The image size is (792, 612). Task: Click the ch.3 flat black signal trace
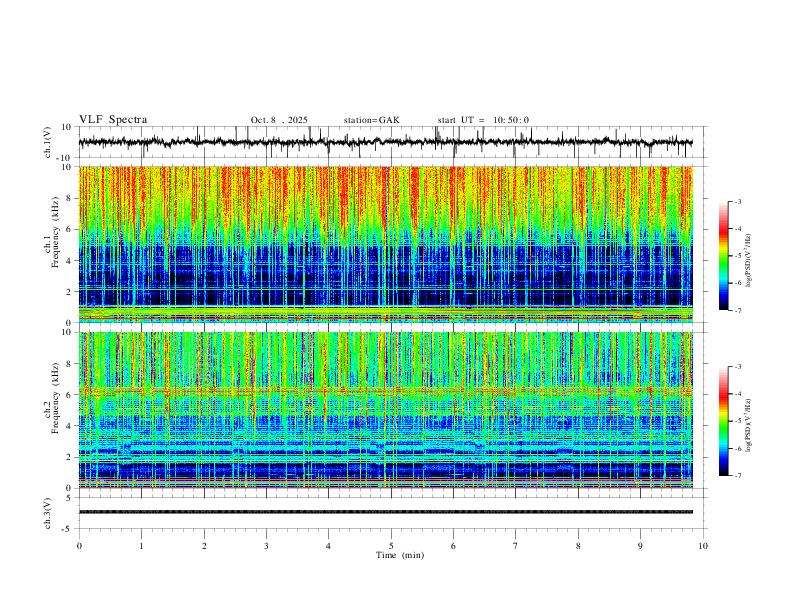pos(385,512)
